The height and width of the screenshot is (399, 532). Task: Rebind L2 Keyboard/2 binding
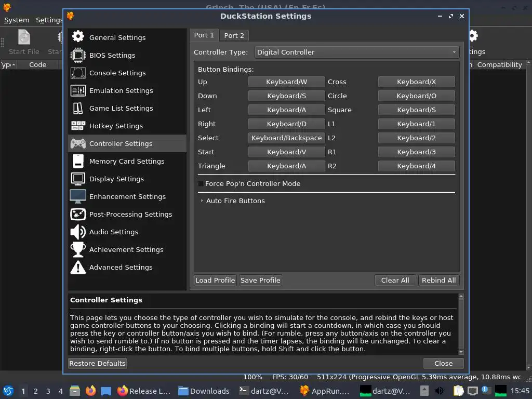[416, 138]
